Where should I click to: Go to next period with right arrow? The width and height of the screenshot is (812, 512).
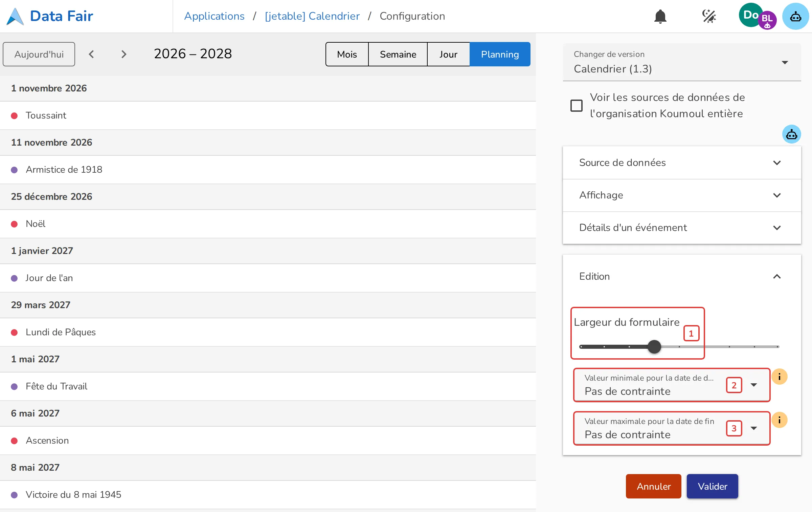pyautogui.click(x=124, y=54)
